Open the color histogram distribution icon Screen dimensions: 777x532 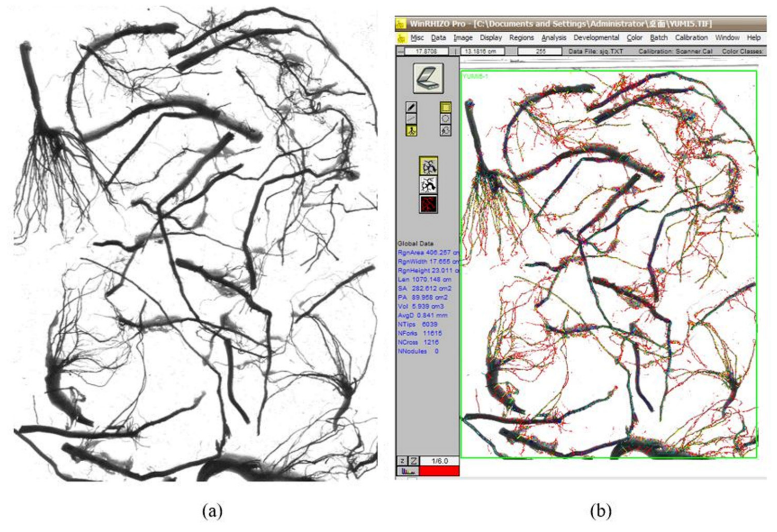coord(408,472)
